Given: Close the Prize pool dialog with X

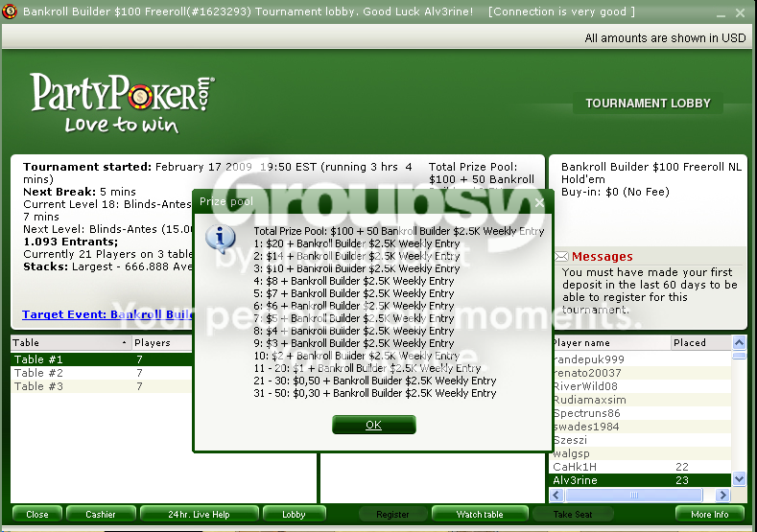Looking at the screenshot, I should pyautogui.click(x=540, y=202).
